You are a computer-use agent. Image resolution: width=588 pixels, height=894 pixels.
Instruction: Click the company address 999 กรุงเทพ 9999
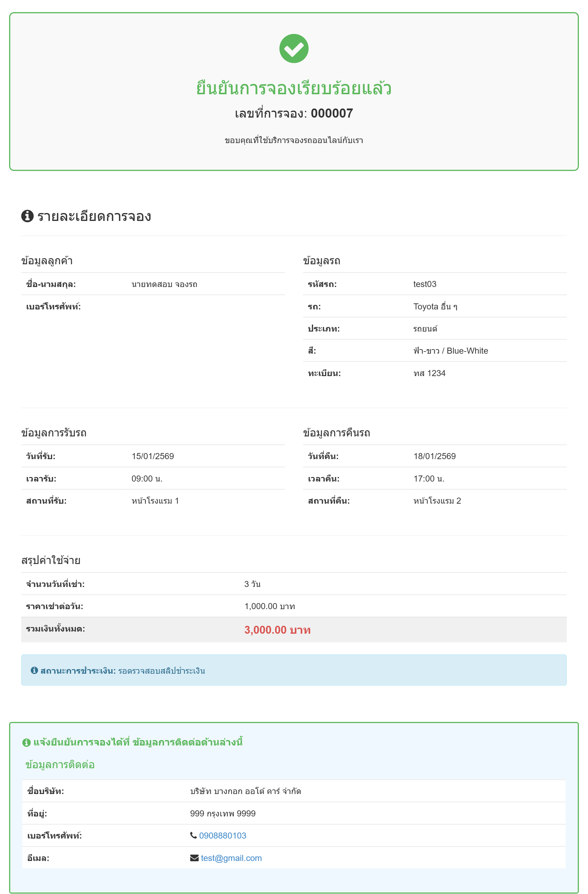(x=222, y=813)
